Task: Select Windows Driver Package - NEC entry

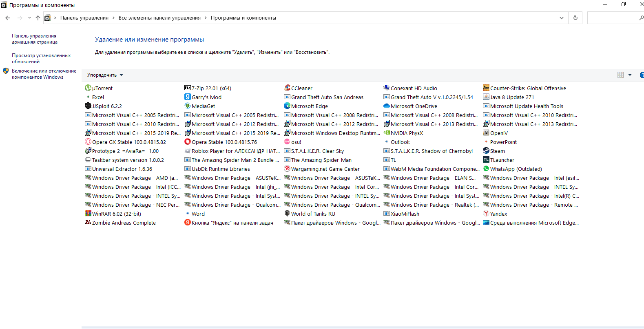Action: (x=132, y=205)
